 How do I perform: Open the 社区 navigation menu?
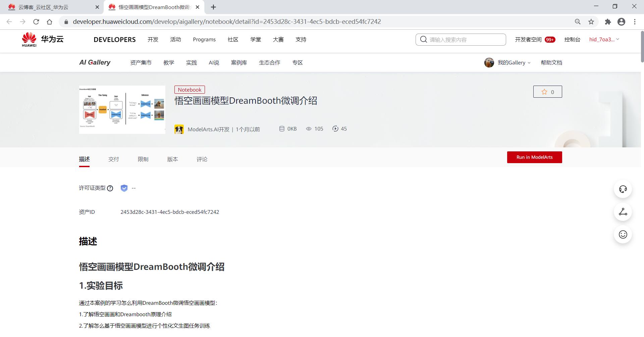(x=233, y=40)
